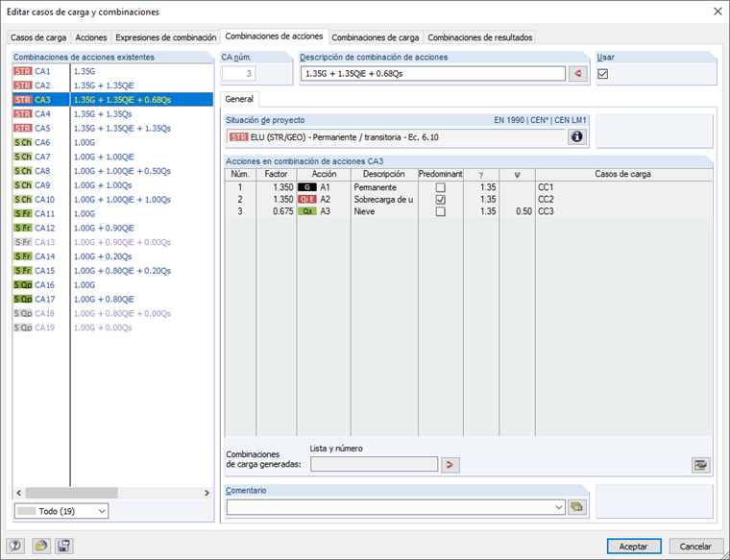This screenshot has height=560, width=730.
Task: Click the save diskette icon at bottom left
Action: (63, 546)
